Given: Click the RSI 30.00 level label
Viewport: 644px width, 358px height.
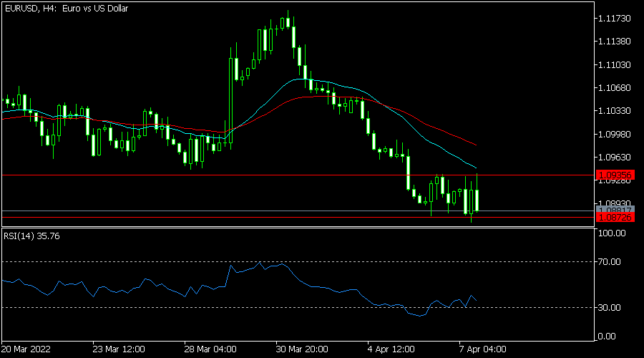Looking at the screenshot, I should click(x=610, y=307).
